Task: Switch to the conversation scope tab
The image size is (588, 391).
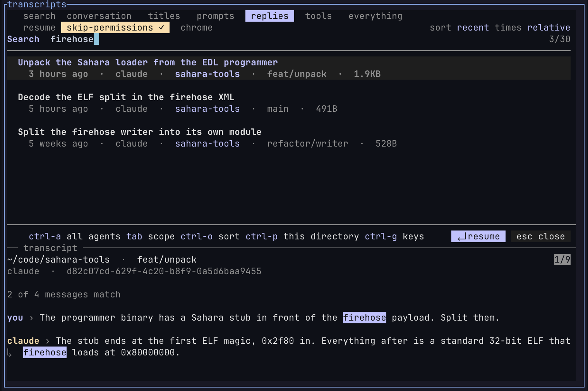Action: pos(99,16)
